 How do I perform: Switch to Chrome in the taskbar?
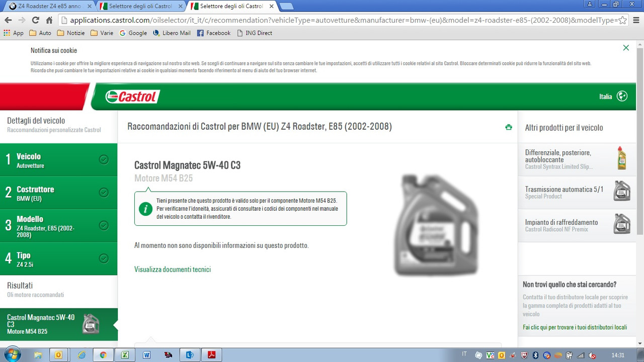click(x=103, y=355)
